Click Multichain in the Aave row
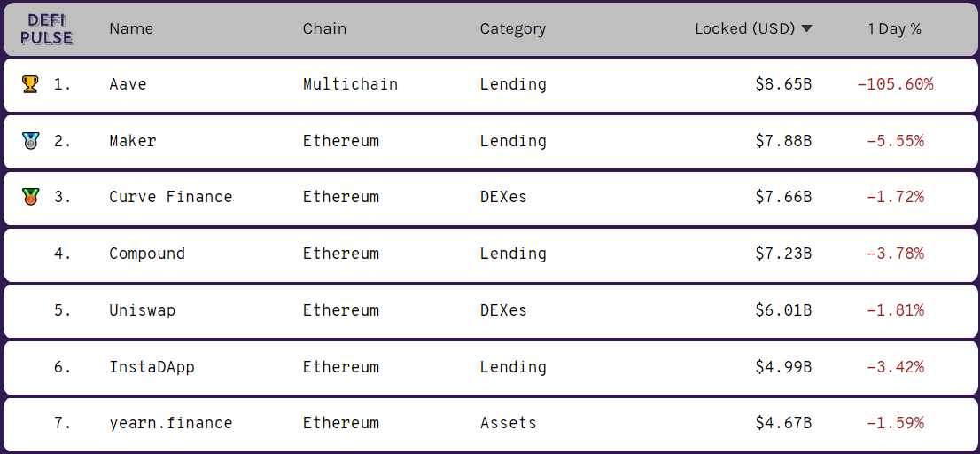Viewport: 980px width, 454px height. (351, 84)
